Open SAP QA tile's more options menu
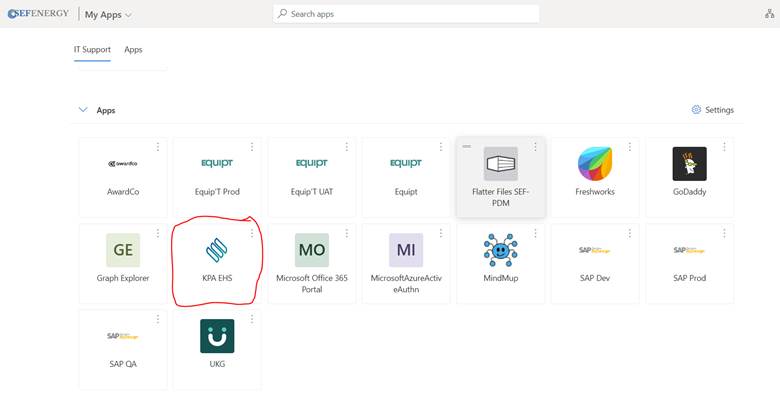 click(158, 319)
